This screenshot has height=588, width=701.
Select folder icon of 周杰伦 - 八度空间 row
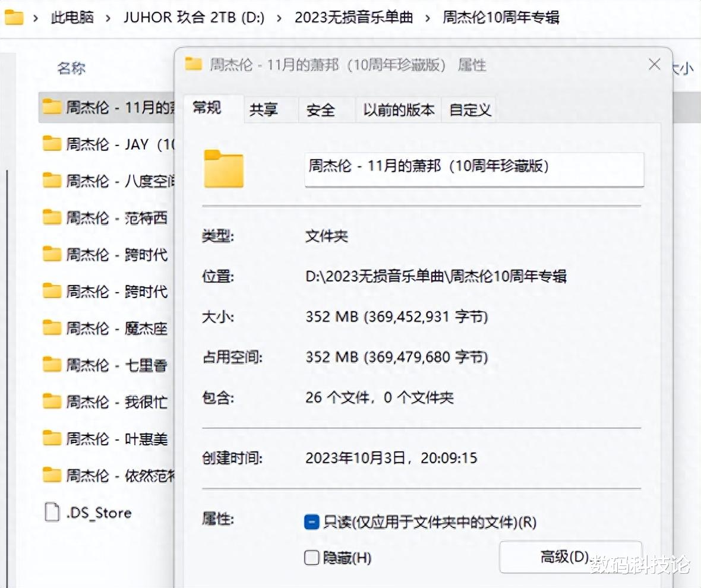coord(52,181)
